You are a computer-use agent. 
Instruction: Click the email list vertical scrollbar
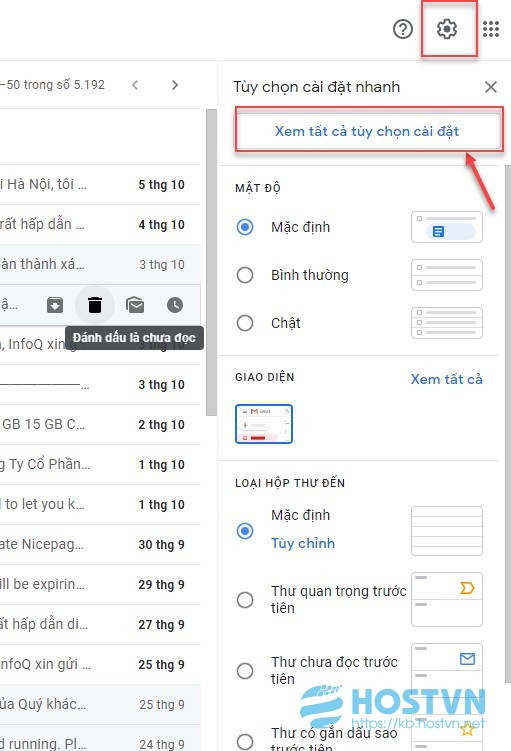(x=211, y=262)
